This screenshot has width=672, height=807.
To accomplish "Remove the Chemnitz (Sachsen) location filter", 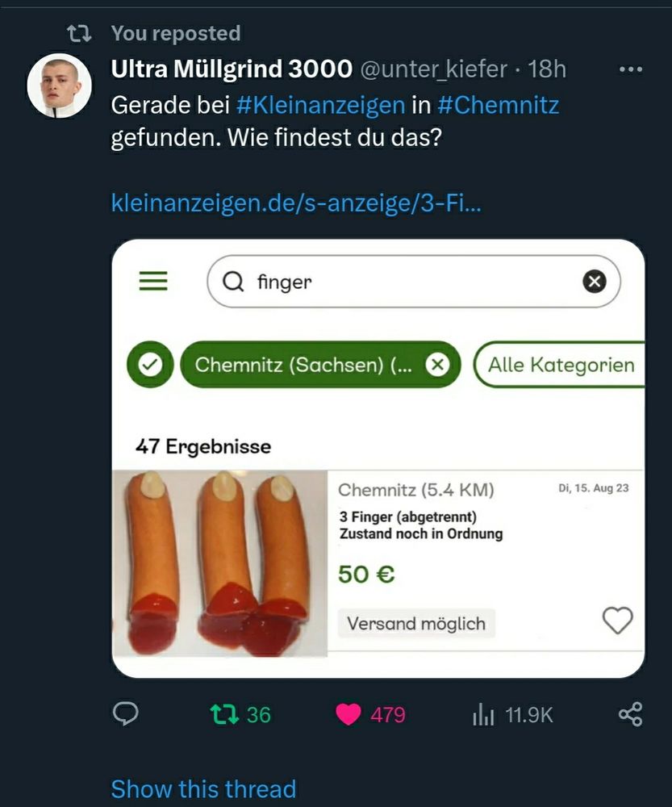I will (x=437, y=365).
